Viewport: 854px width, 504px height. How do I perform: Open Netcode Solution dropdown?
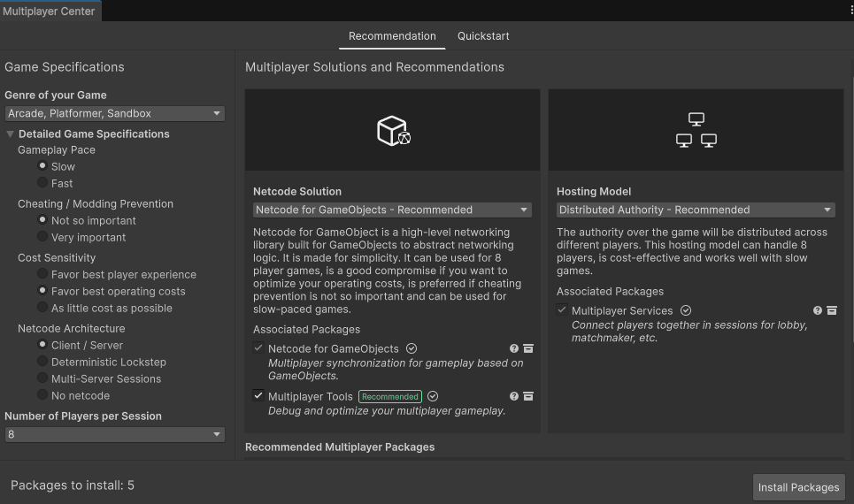[x=392, y=210]
